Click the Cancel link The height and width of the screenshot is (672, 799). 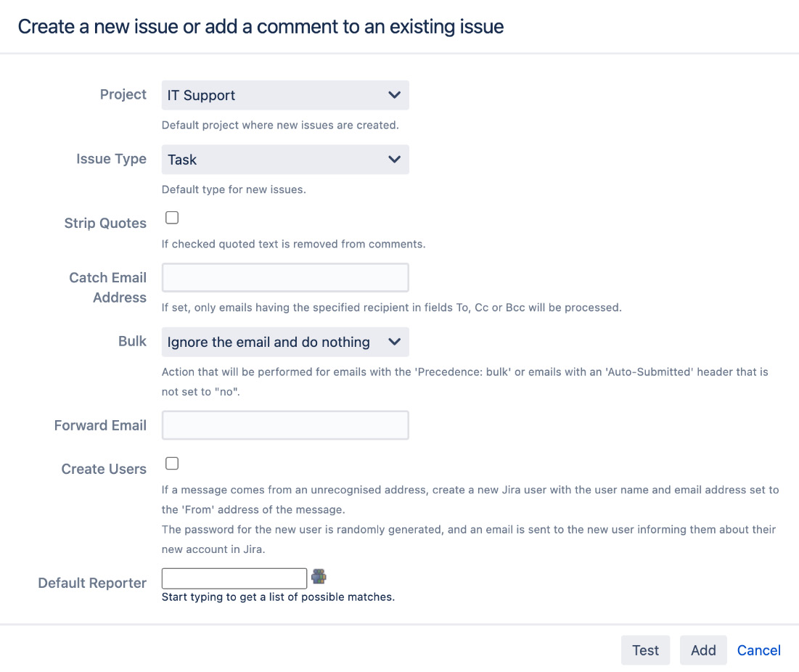point(758,650)
